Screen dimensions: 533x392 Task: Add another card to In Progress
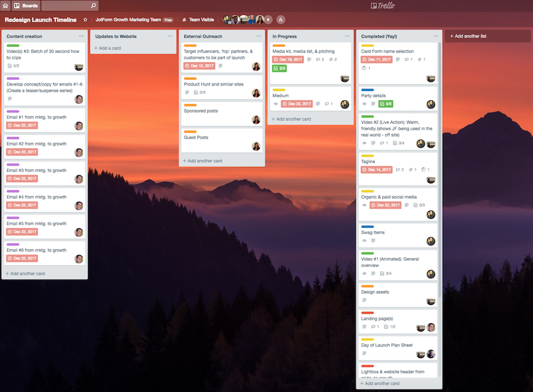(291, 119)
